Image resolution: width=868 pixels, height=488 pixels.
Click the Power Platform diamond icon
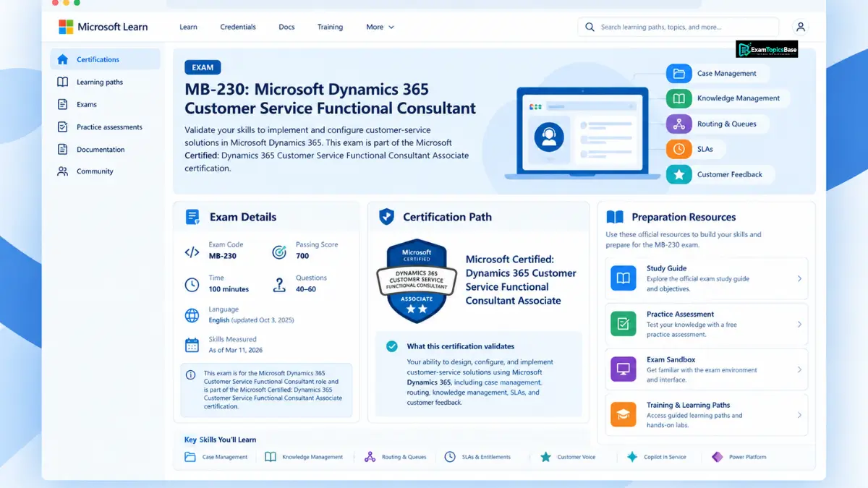click(718, 457)
